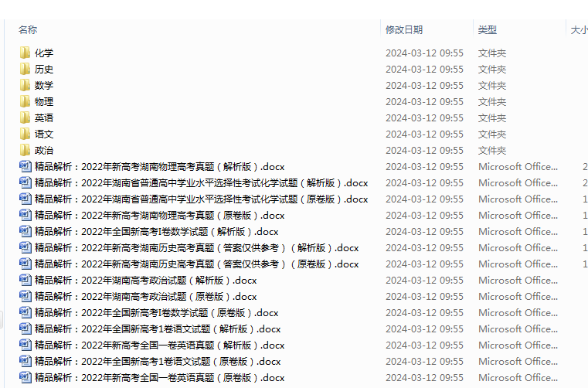Click the 历史 folder icon
The height and width of the screenshot is (388, 588).
click(25, 70)
